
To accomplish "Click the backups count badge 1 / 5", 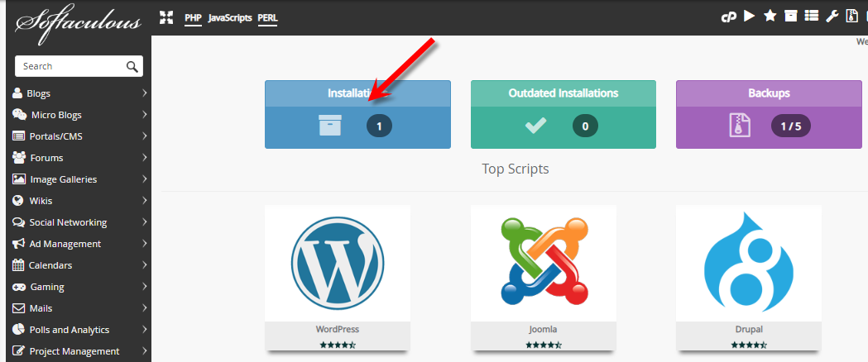I will point(790,126).
